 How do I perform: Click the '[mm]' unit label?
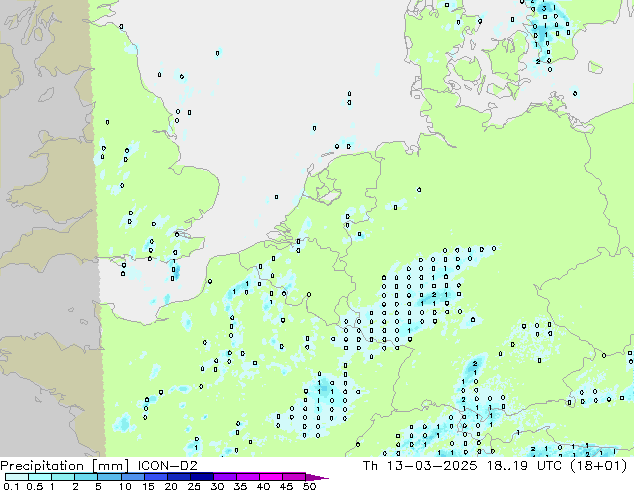[x=111, y=466]
